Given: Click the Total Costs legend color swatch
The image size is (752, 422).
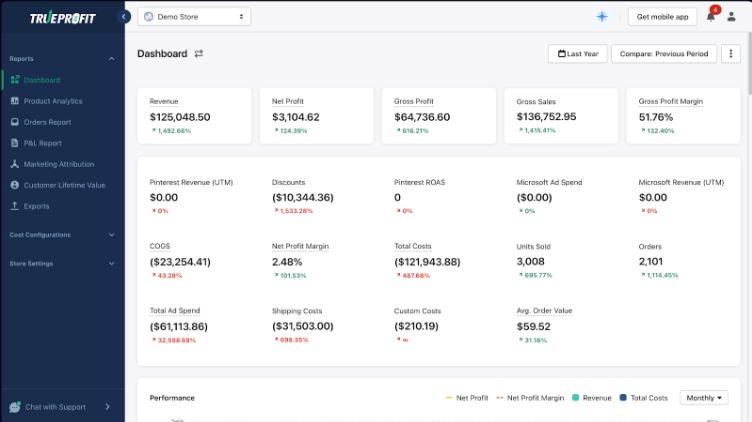Looking at the screenshot, I should (623, 398).
